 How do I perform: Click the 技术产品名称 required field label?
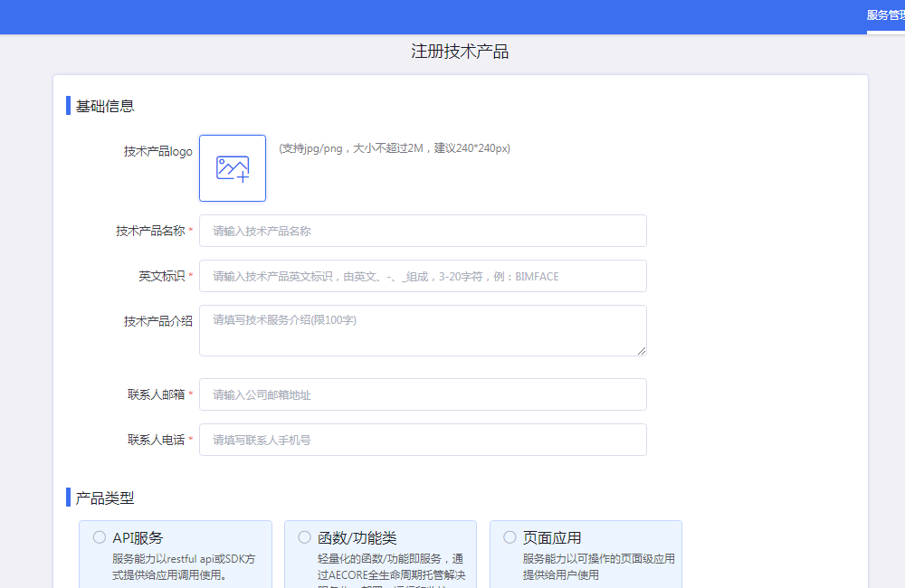pyautogui.click(x=150, y=231)
